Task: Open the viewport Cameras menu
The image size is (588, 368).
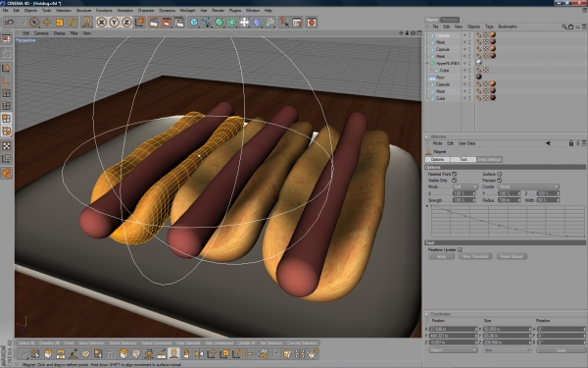Action: click(41, 33)
